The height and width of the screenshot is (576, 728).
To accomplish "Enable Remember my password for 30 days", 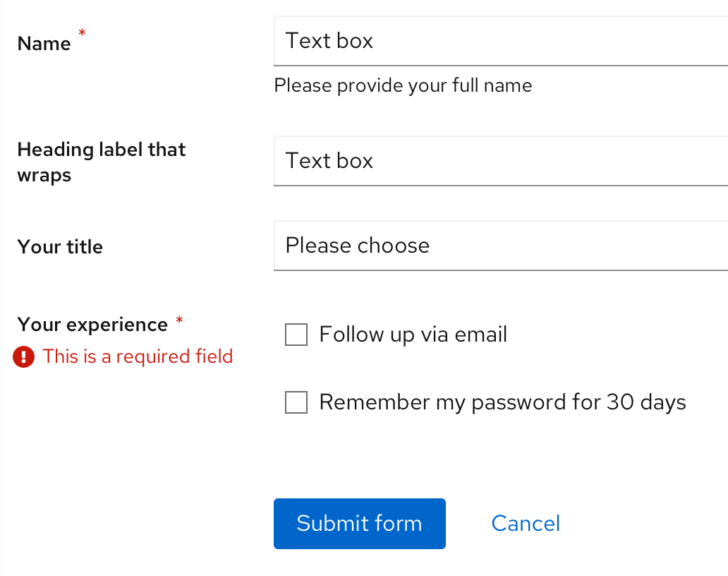I will coord(296,402).
